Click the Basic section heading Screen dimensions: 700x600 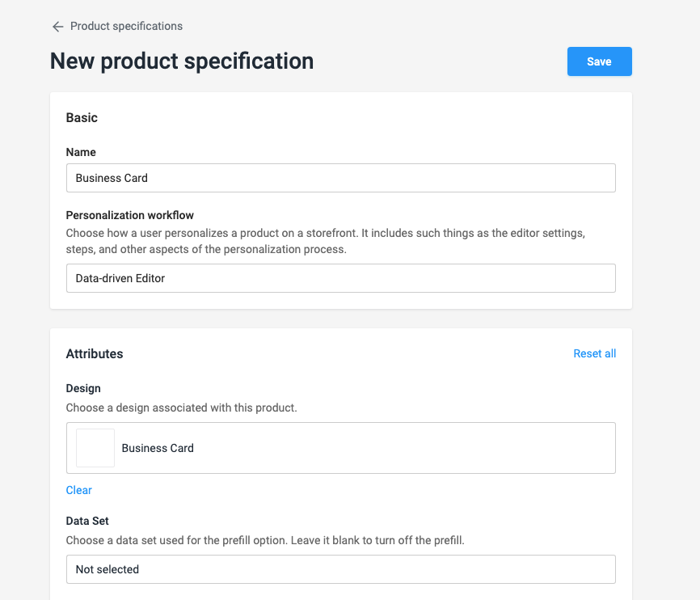pyautogui.click(x=82, y=118)
